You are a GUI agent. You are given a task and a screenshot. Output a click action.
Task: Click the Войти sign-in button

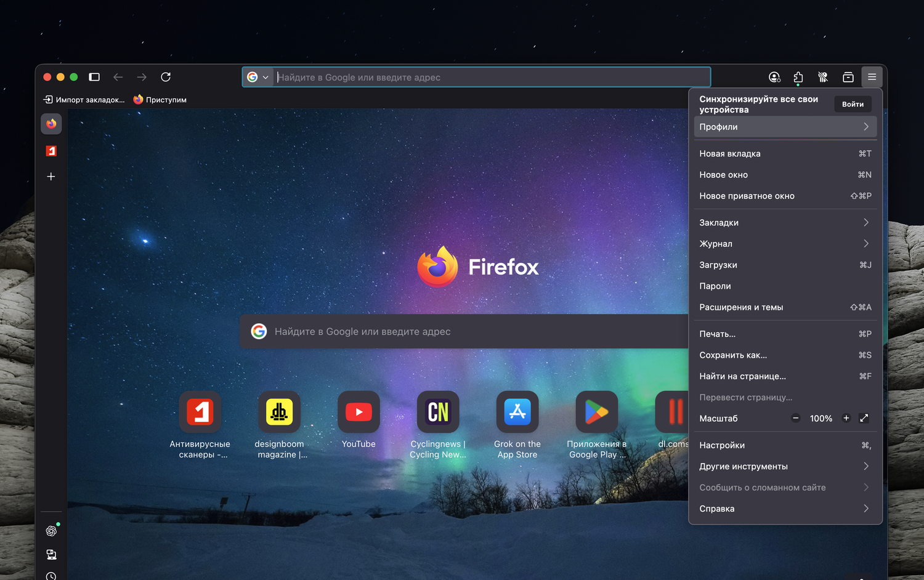[x=853, y=104]
